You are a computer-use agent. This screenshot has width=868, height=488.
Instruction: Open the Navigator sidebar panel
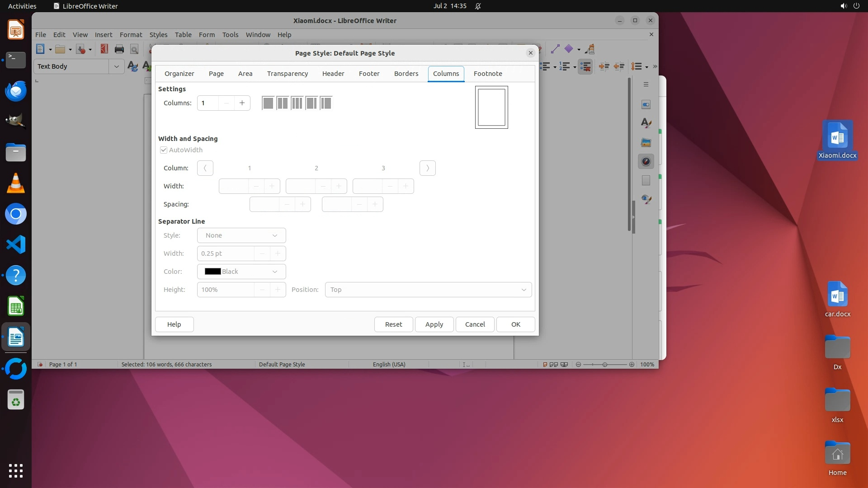[646, 161]
